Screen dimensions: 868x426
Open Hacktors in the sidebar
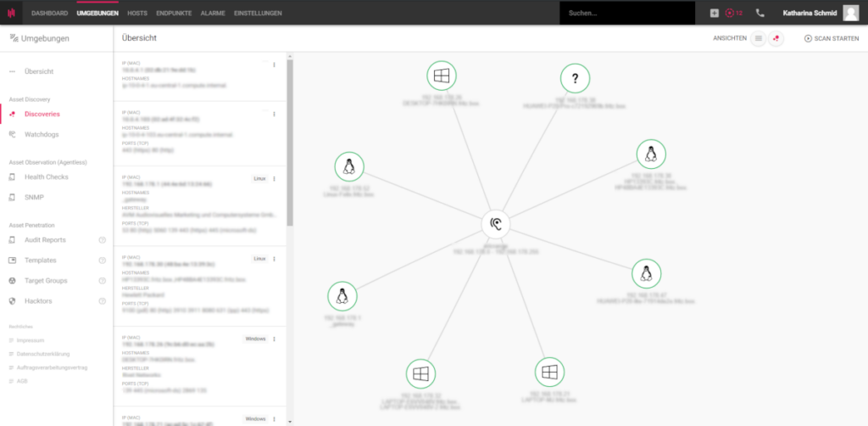[x=38, y=301]
